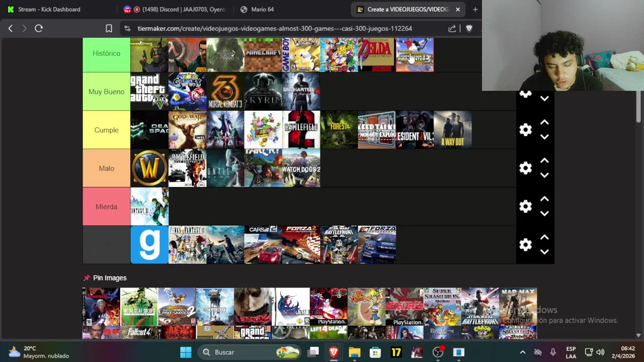Viewport: 644px width, 362px height.
Task: Go back in the browser
Action: click(11, 29)
